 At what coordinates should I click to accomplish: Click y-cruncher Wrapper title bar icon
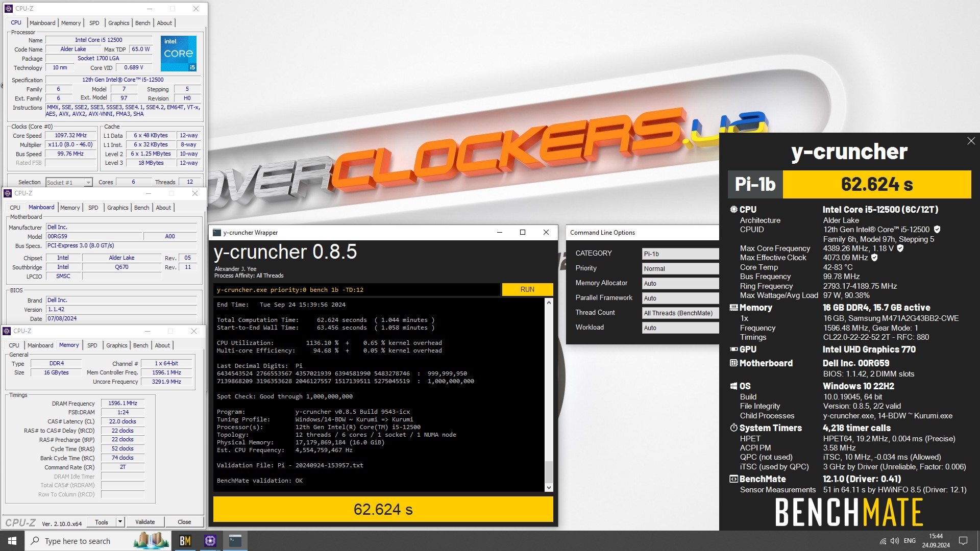coord(217,233)
